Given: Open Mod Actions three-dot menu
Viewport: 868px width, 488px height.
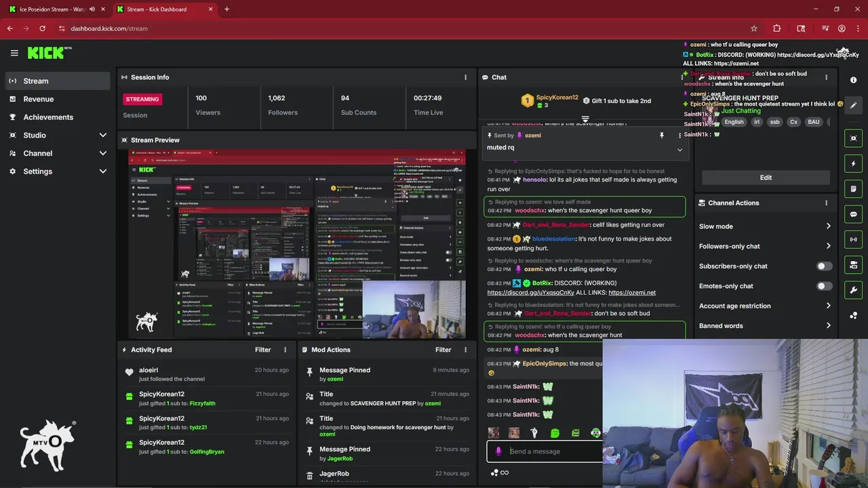Looking at the screenshot, I should point(465,350).
